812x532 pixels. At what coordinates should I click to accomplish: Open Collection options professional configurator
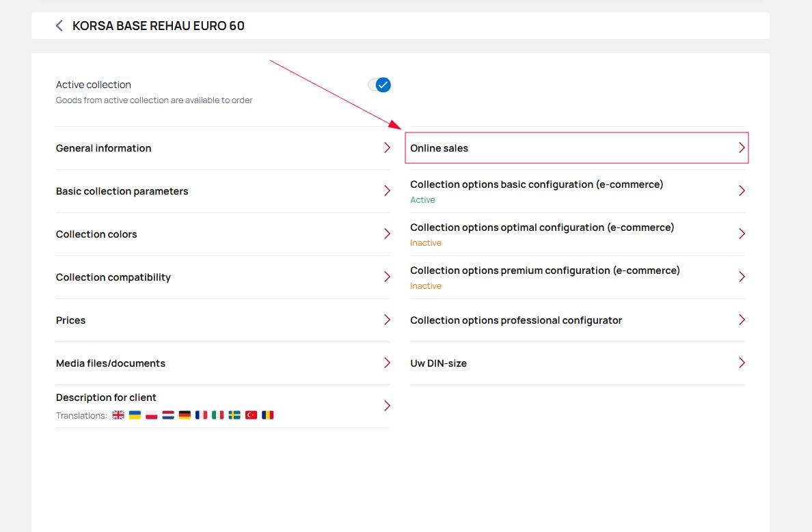tap(516, 320)
